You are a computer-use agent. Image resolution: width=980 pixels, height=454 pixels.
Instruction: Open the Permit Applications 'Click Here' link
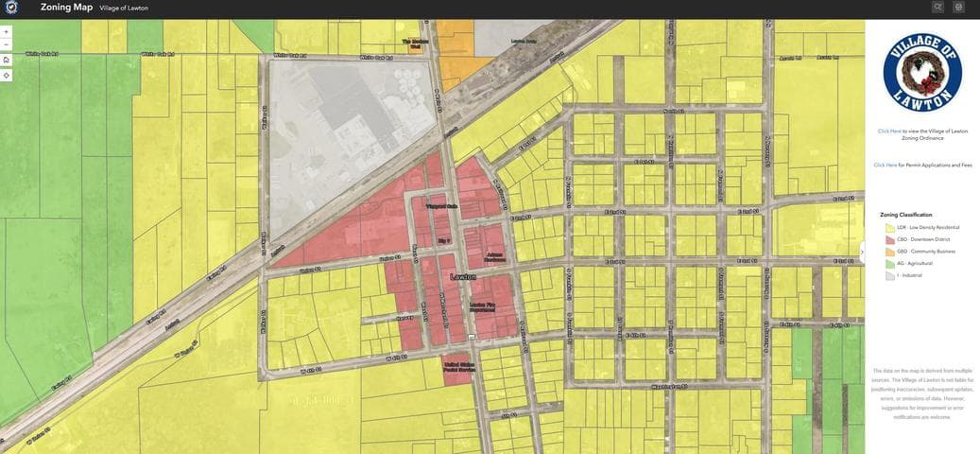tap(885, 166)
